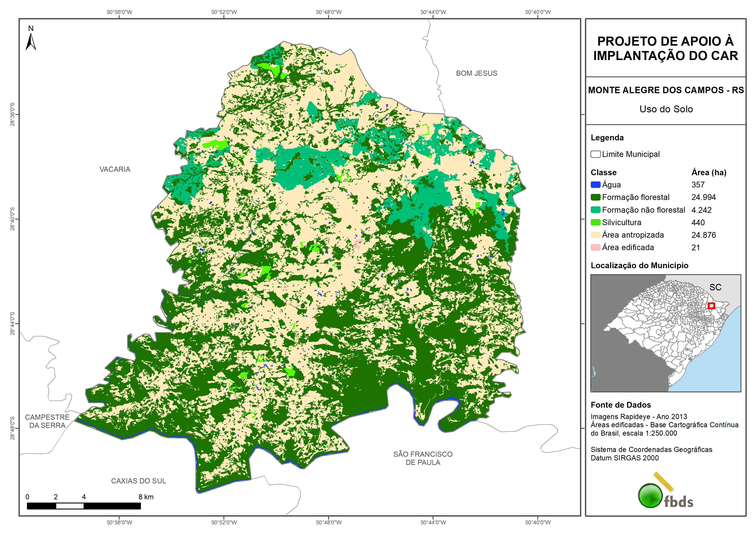Click the green fbds logo
This screenshot has height=534, width=756.
pos(650,495)
